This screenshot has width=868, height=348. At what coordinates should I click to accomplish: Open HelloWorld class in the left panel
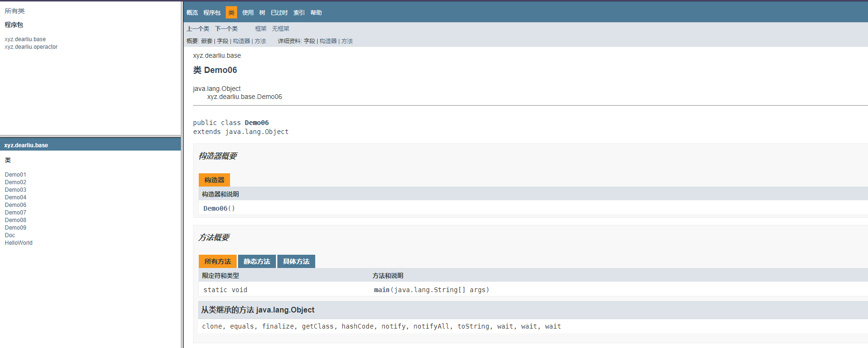19,243
